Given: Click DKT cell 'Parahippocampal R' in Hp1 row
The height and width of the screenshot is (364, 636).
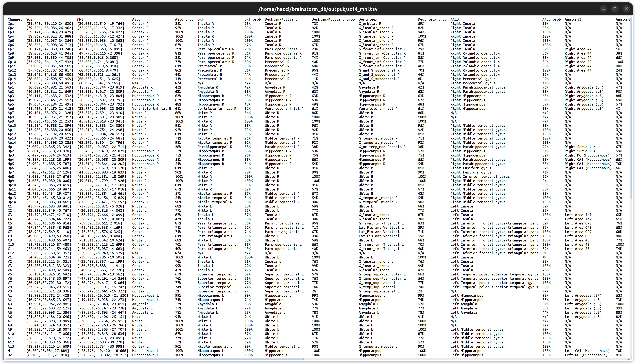Looking at the screenshot, I should coord(215,147).
